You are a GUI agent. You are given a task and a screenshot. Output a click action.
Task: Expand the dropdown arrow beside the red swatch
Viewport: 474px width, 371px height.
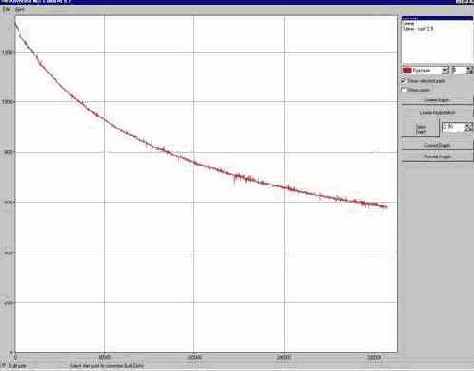pyautogui.click(x=445, y=70)
